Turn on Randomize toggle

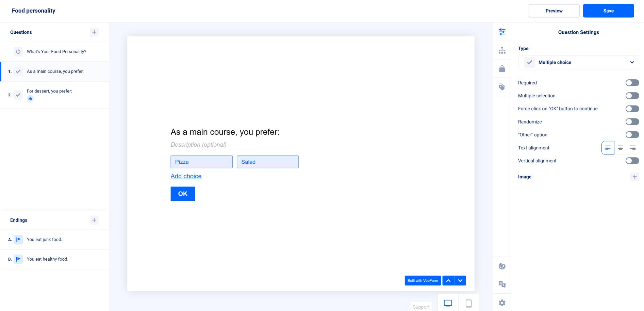click(632, 121)
